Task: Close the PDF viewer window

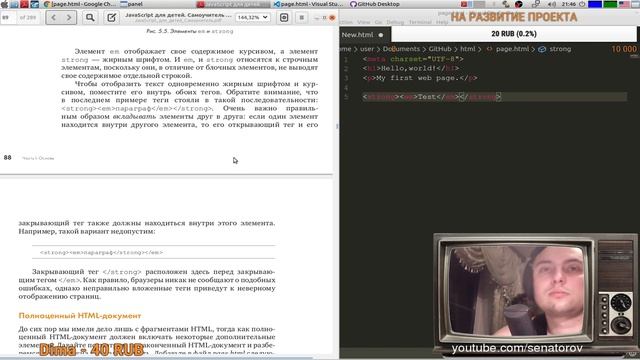Action: pyautogui.click(x=332, y=18)
